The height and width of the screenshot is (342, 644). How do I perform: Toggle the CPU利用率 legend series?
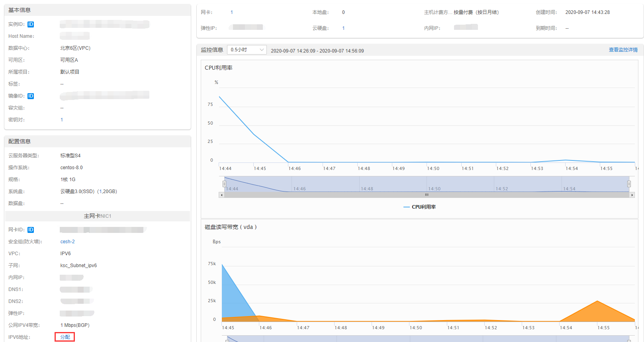tap(420, 207)
